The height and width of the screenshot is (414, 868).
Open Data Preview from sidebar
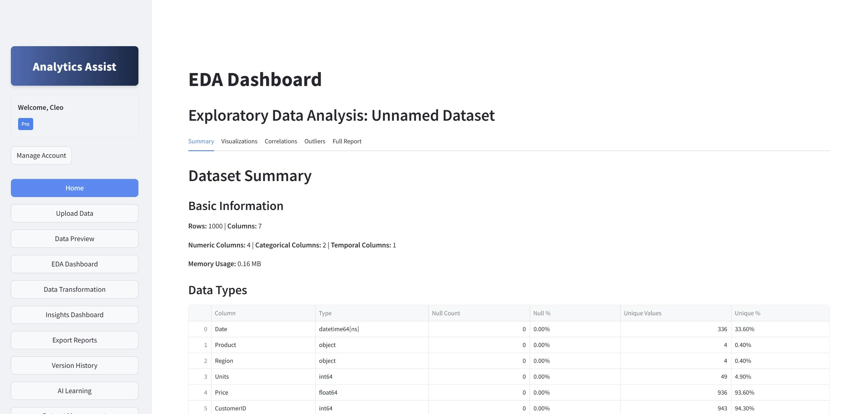click(74, 239)
